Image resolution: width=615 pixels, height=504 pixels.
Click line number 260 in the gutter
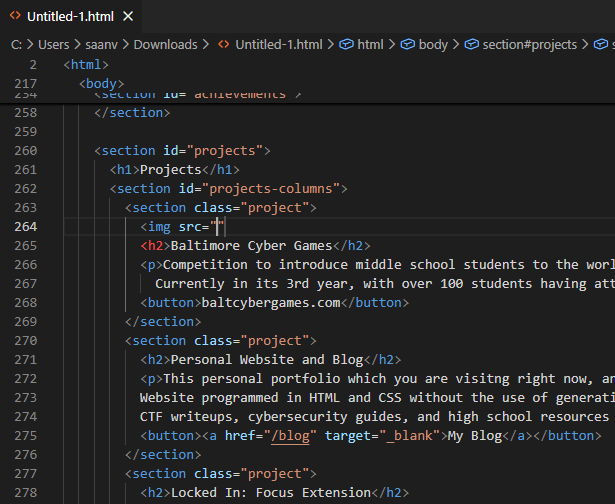(x=25, y=151)
